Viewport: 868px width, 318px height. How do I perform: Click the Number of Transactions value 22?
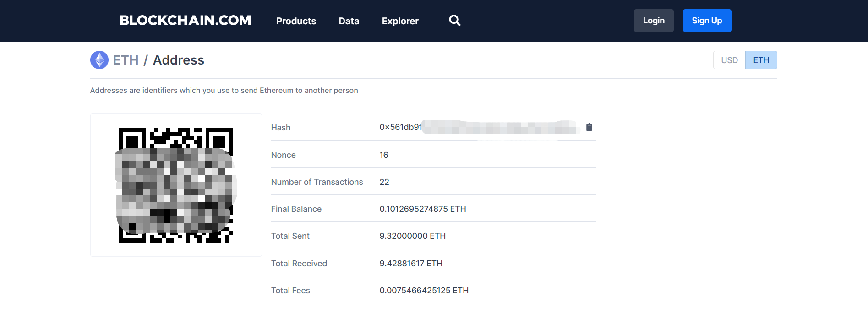point(384,182)
